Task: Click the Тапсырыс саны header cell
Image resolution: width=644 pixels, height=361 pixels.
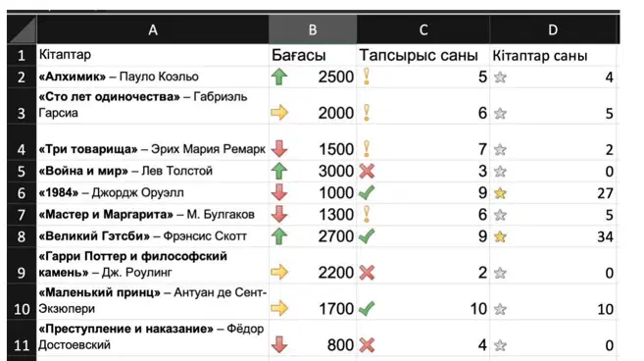Action: [x=423, y=55]
